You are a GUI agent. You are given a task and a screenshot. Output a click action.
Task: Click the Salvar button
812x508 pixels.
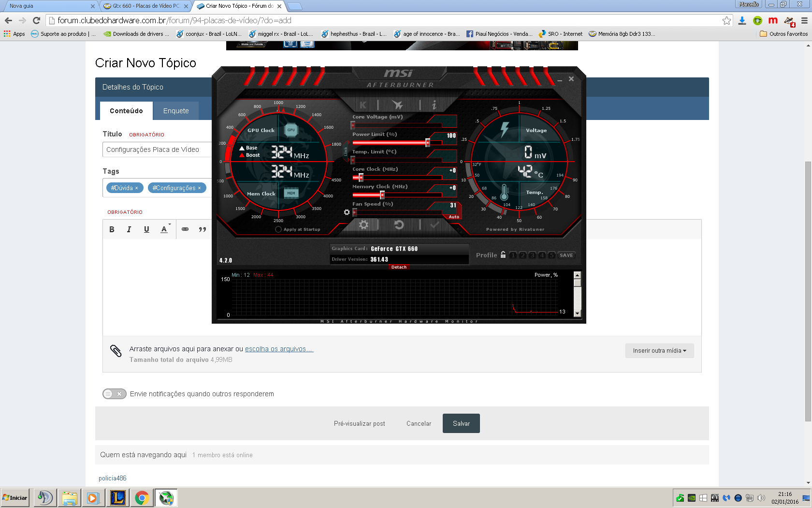tap(461, 423)
